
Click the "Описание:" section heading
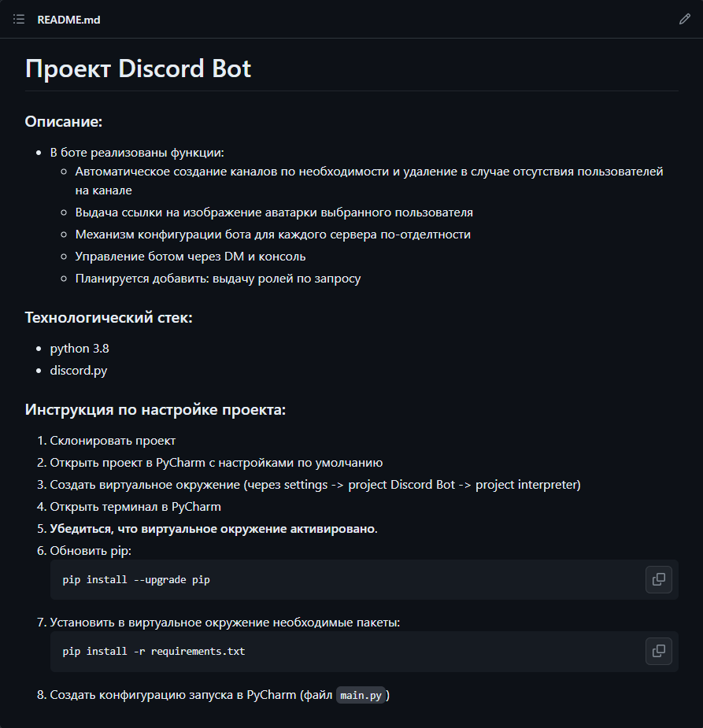(64, 122)
